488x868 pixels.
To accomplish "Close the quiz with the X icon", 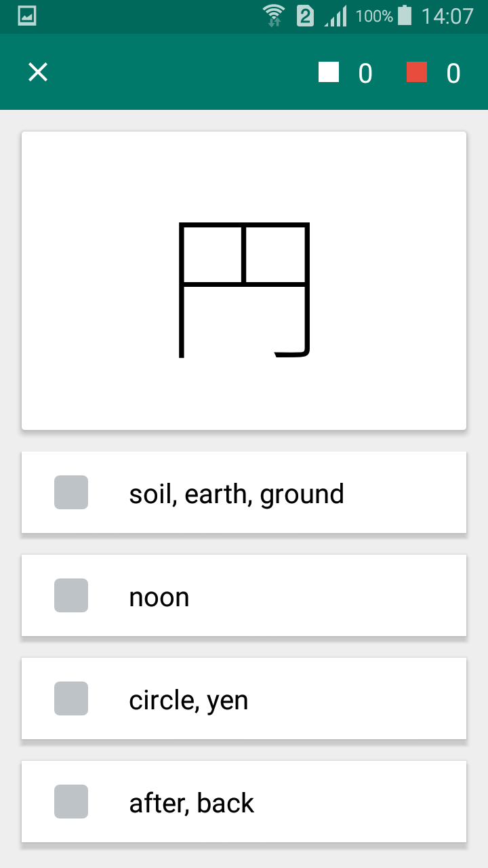I will [x=38, y=72].
